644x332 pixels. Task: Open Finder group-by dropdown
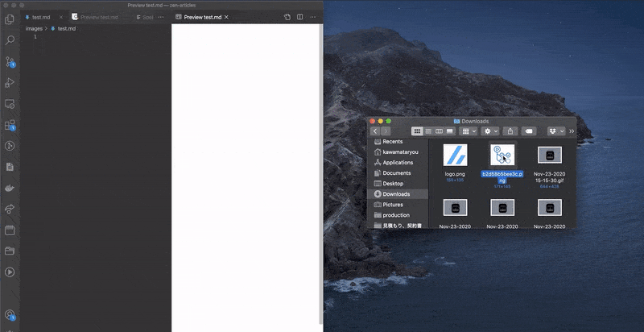click(x=469, y=131)
